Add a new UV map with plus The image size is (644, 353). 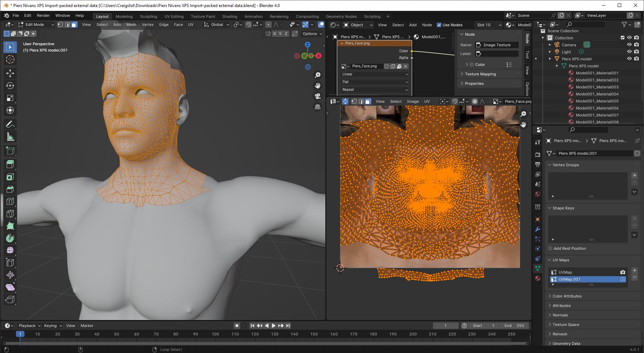[x=634, y=271]
